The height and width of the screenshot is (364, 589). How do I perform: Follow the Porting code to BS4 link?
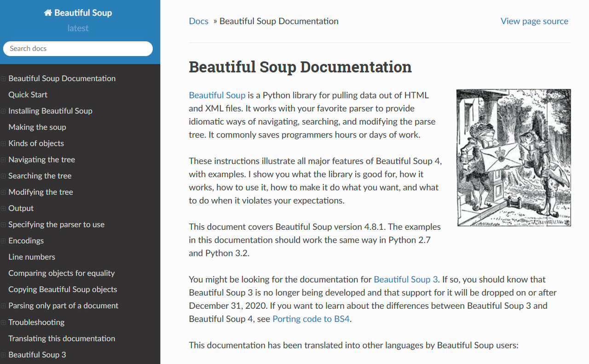click(311, 319)
